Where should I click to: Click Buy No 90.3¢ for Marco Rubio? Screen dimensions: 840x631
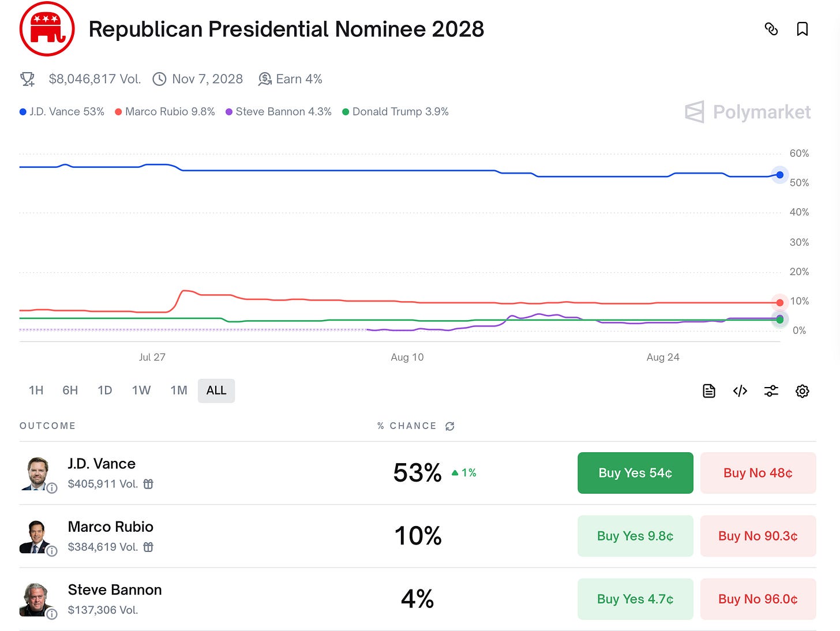[x=758, y=536]
